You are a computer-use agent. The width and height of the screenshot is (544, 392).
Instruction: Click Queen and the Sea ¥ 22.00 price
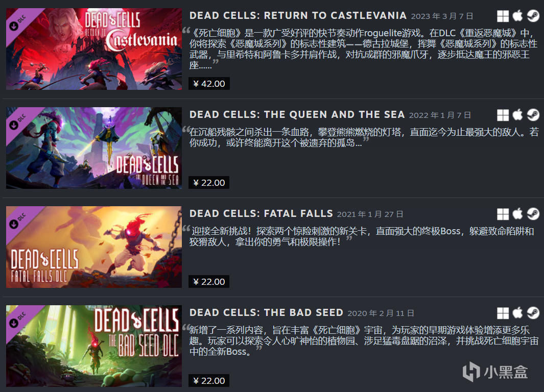pos(209,183)
